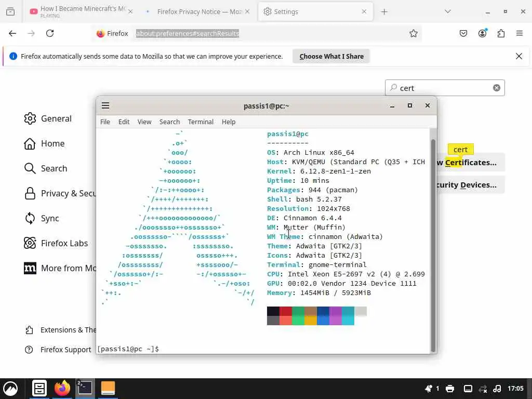Open Privacy & Security settings category
The height and width of the screenshot is (399, 532).
point(60,193)
